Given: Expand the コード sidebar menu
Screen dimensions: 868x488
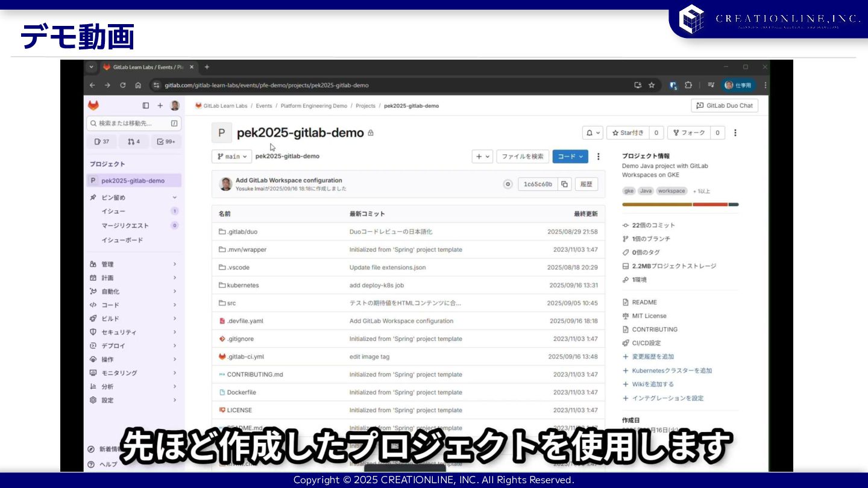Looking at the screenshot, I should coord(134,305).
